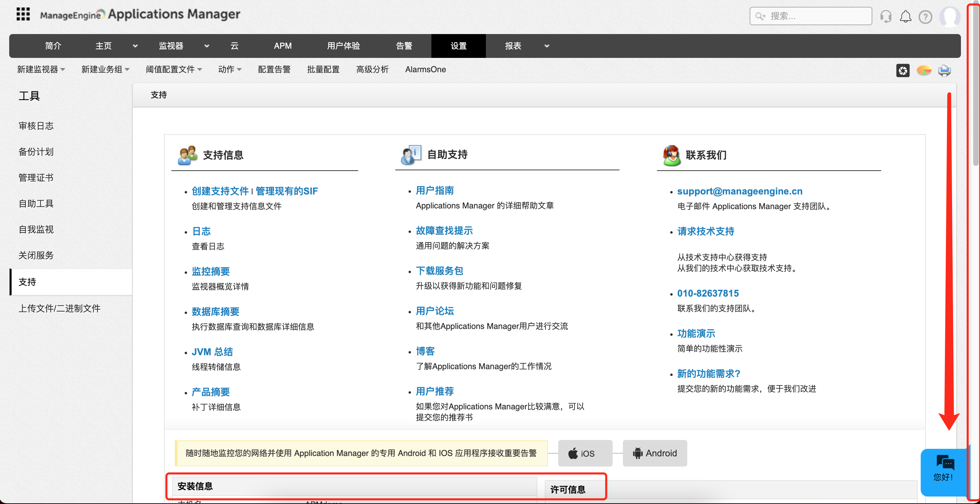This screenshot has height=504, width=980.
Task: Open 自助工具 in the tools sidebar
Action: [x=36, y=203]
